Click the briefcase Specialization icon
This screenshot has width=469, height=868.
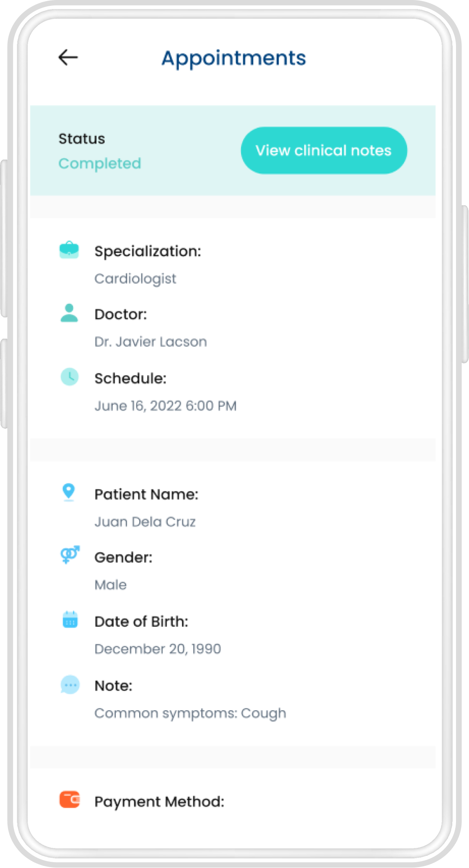(x=69, y=250)
